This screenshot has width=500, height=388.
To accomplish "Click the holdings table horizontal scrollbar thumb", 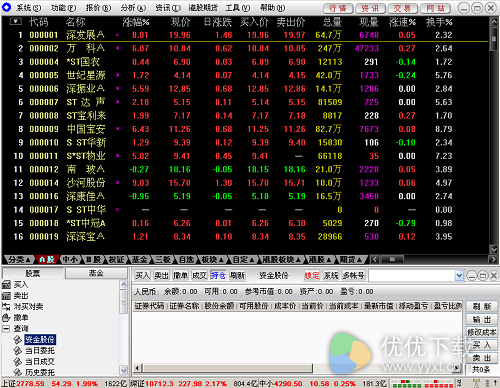I will tap(227, 368).
